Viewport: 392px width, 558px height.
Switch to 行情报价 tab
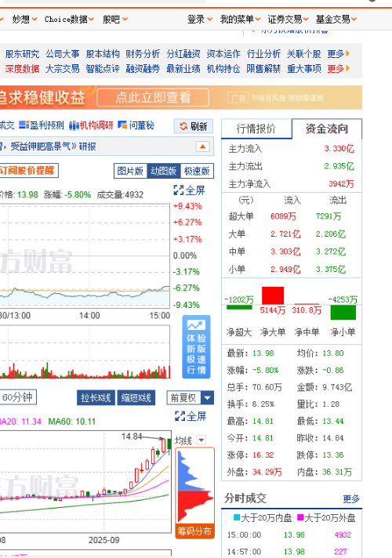[256, 129]
